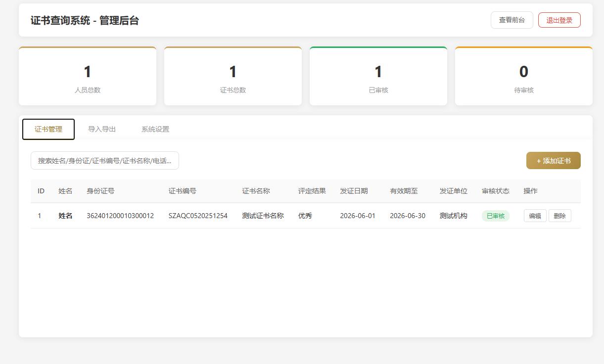
Task: Click the 发证日期 column header
Action: (x=354, y=191)
